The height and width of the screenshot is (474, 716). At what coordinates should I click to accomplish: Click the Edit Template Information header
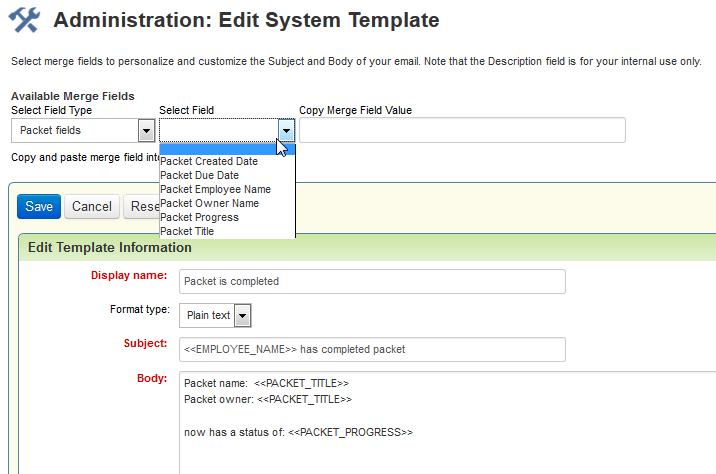[110, 247]
